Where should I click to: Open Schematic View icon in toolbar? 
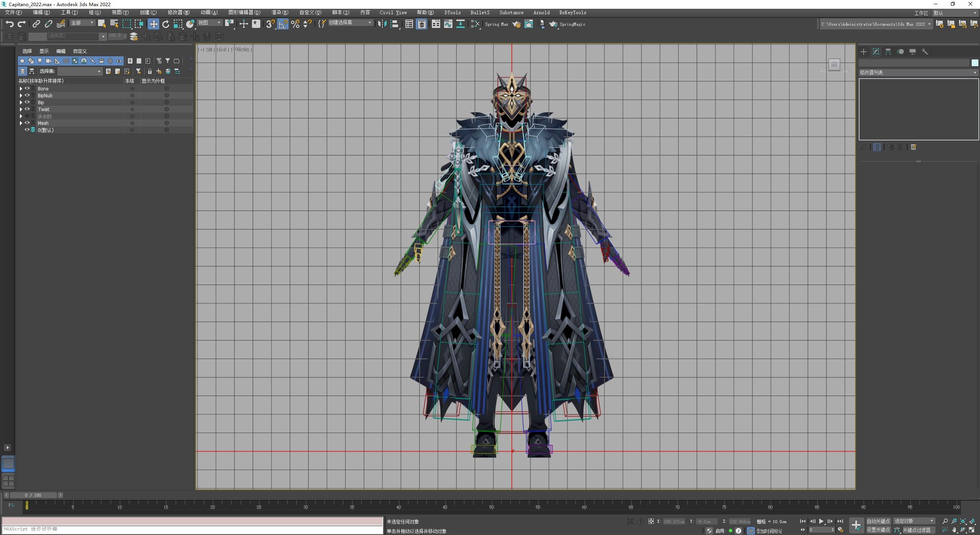point(461,24)
